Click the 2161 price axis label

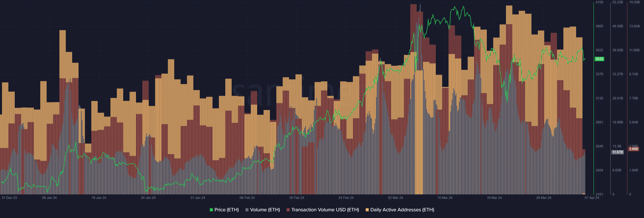coord(599,194)
